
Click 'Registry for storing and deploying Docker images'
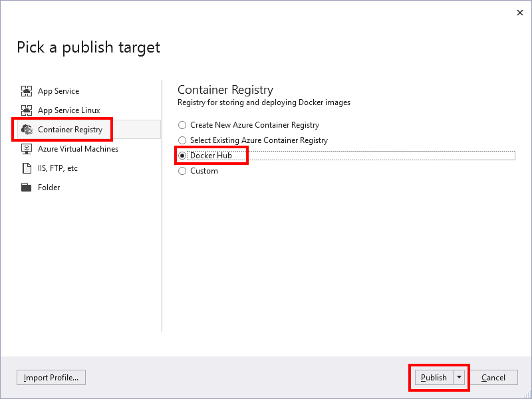pyautogui.click(x=264, y=102)
